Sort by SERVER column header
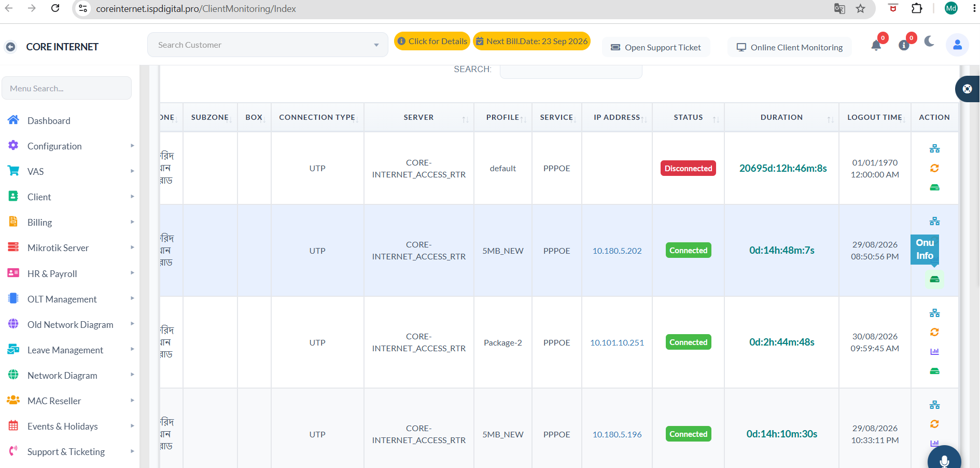Viewport: 980px width, 468px height. pyautogui.click(x=419, y=117)
